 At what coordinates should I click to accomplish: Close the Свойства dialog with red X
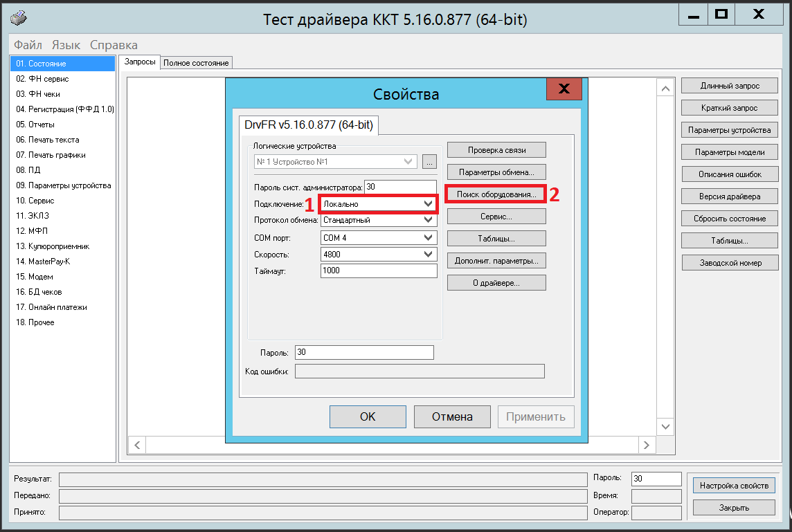564,89
